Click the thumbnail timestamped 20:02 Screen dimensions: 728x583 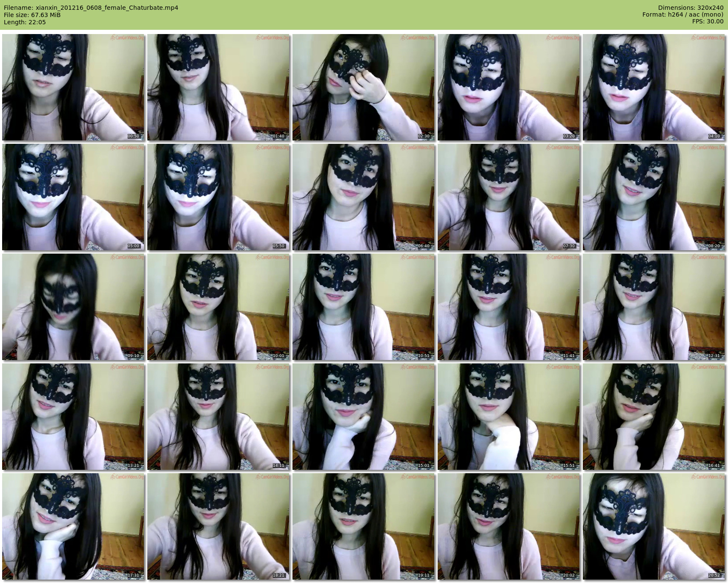tap(509, 526)
